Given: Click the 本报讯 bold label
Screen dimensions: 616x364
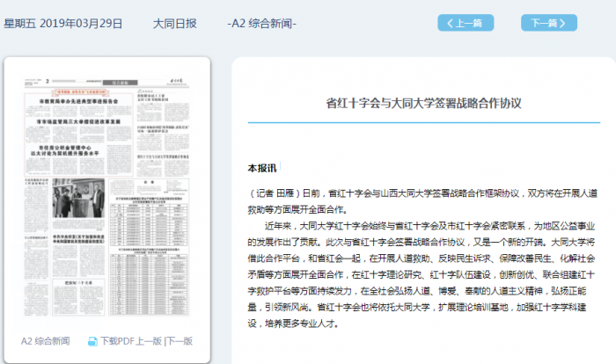Looking at the screenshot, I should point(262,169).
